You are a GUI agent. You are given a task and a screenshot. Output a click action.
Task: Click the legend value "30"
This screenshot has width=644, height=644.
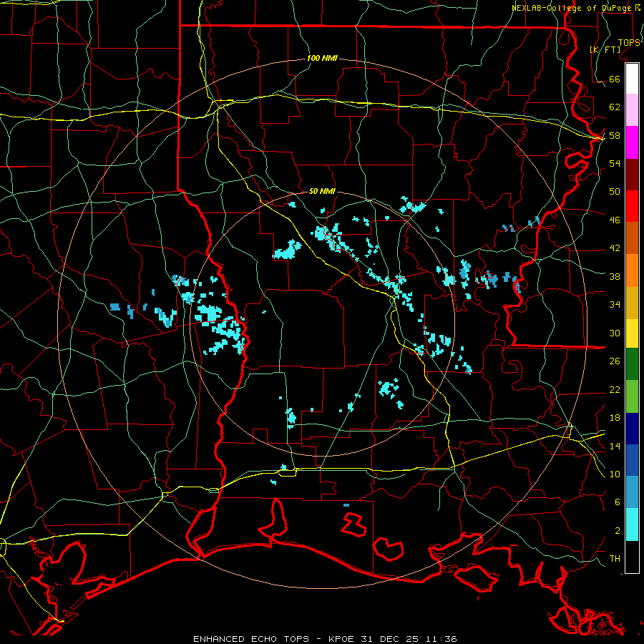pyautogui.click(x=615, y=333)
